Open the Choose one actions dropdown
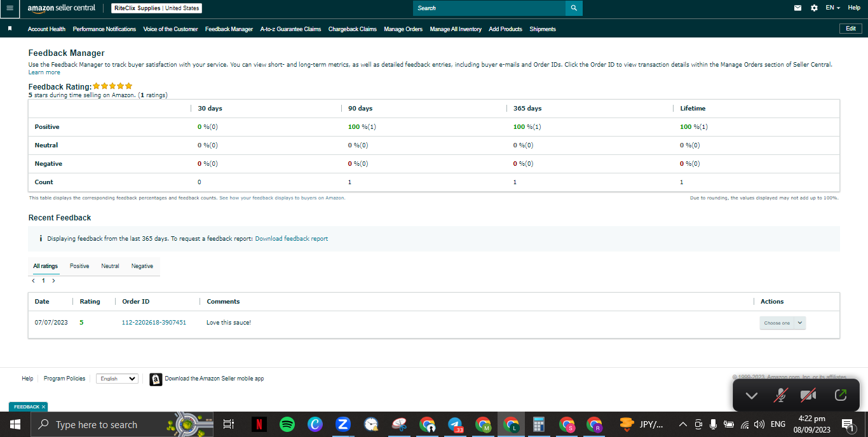This screenshot has height=437, width=868. [783, 323]
